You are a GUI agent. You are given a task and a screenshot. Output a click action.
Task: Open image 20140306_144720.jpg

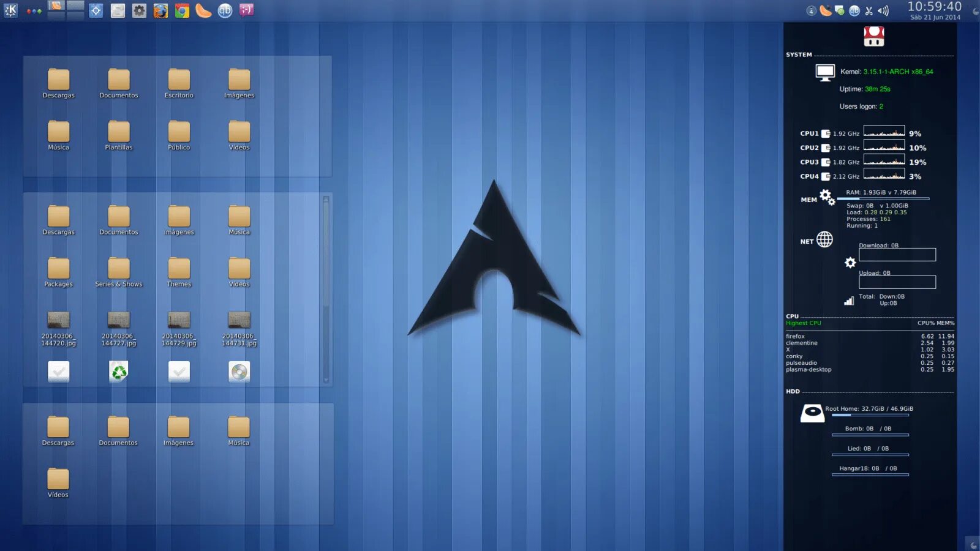(58, 329)
